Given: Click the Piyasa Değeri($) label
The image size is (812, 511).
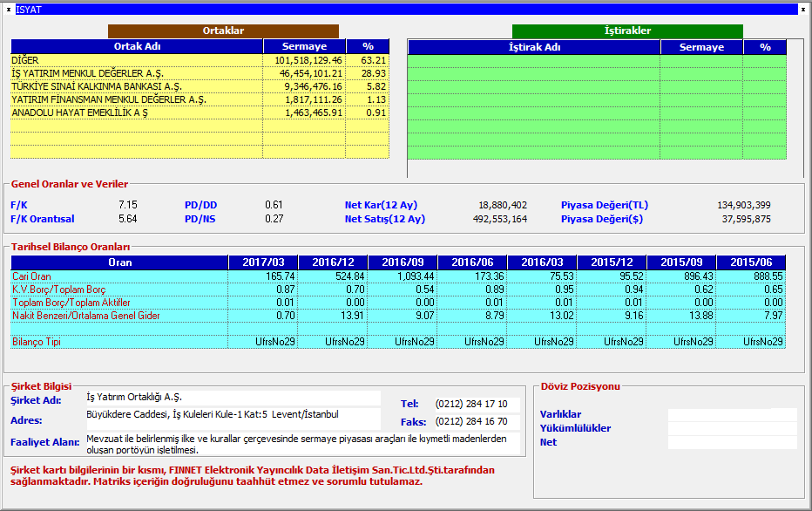Looking at the screenshot, I should coord(602,219).
